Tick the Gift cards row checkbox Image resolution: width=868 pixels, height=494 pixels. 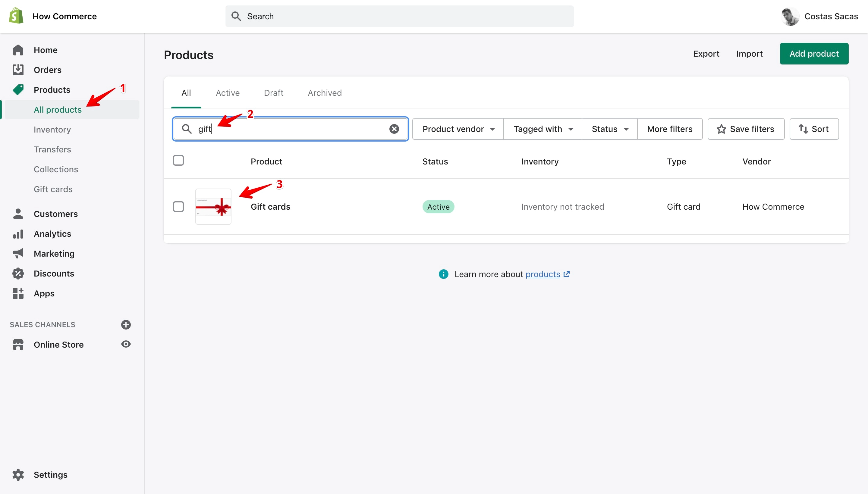[178, 207]
